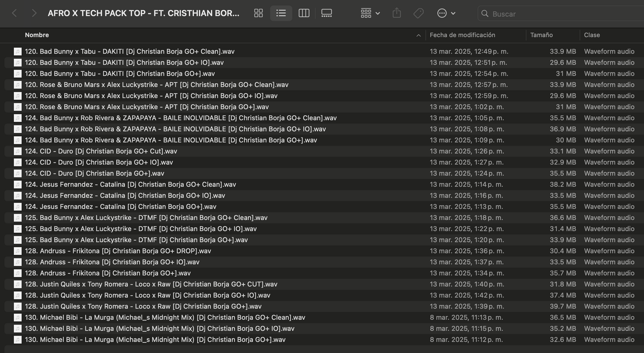Sort by Fecha de modificación column
644x353 pixels.
point(462,35)
